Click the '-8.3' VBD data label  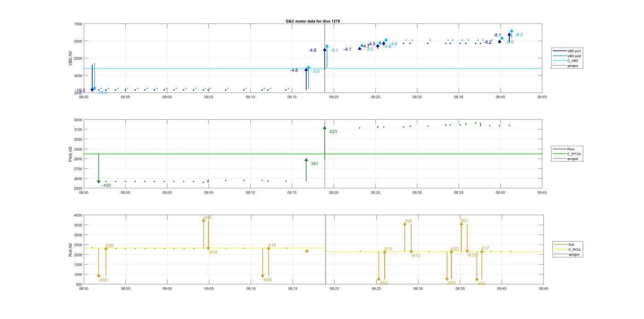pyautogui.click(x=519, y=35)
